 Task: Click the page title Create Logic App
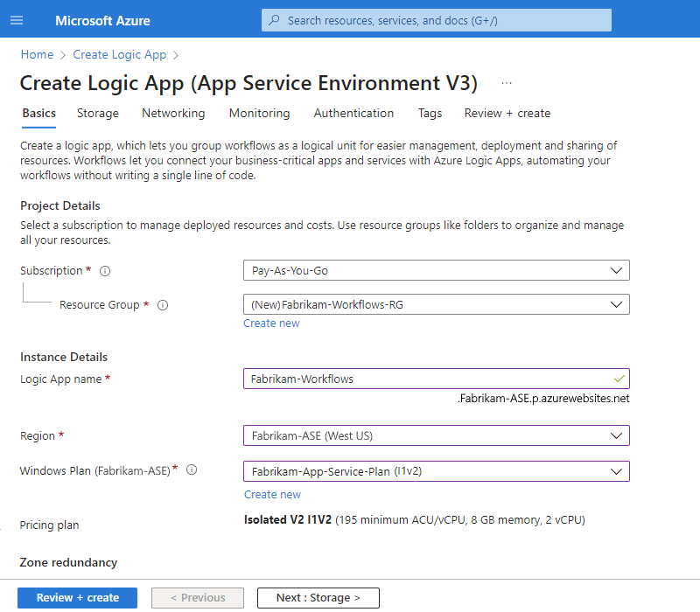[x=248, y=83]
